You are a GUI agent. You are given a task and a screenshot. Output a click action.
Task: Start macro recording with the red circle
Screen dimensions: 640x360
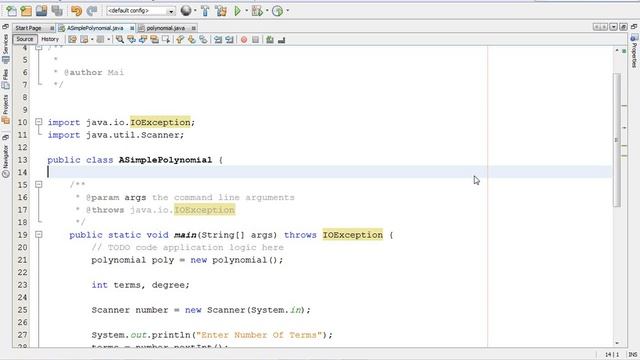[244, 40]
